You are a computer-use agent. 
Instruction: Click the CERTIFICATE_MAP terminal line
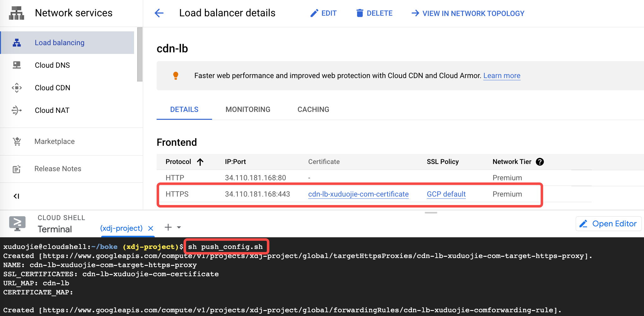pyautogui.click(x=38, y=292)
